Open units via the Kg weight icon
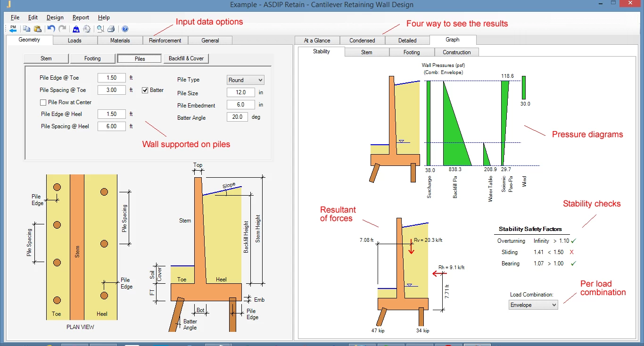 pyautogui.click(x=76, y=29)
